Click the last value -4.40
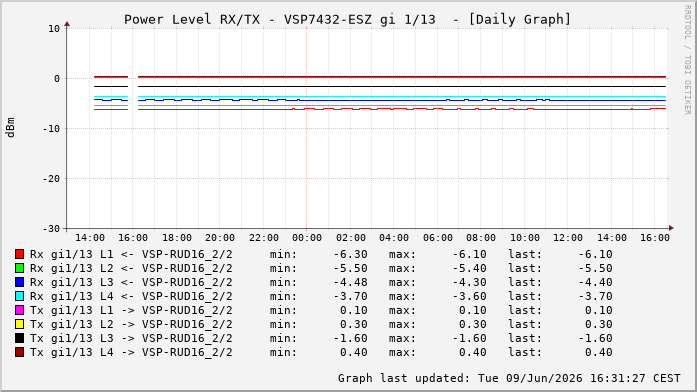 [596, 283]
